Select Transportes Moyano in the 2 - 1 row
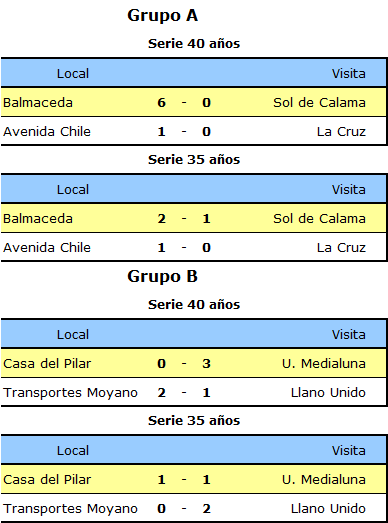 (x=70, y=393)
